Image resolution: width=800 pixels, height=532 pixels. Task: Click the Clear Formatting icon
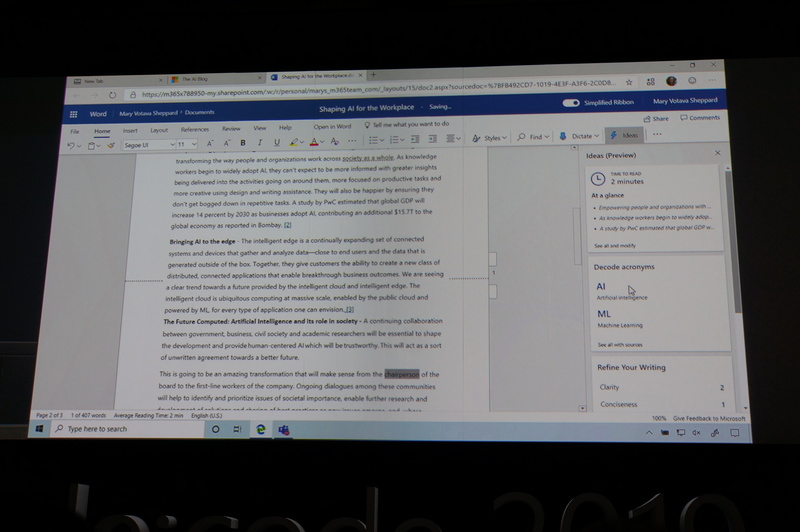click(x=335, y=141)
